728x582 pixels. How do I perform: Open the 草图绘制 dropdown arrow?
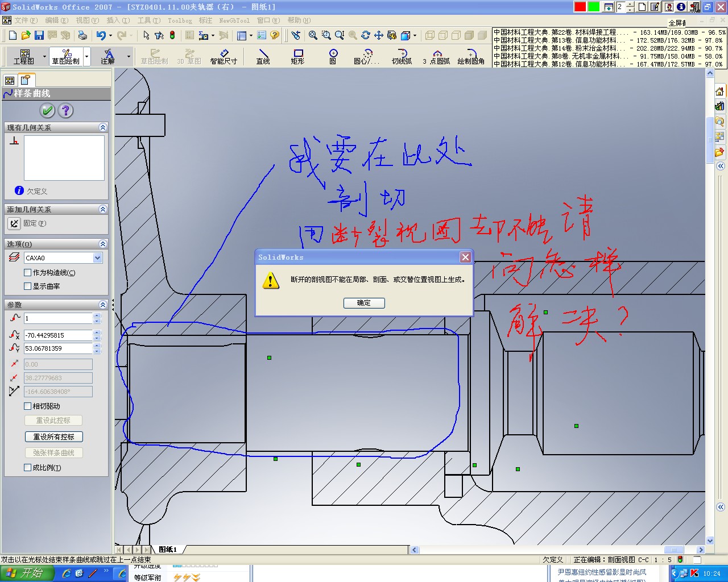86,56
